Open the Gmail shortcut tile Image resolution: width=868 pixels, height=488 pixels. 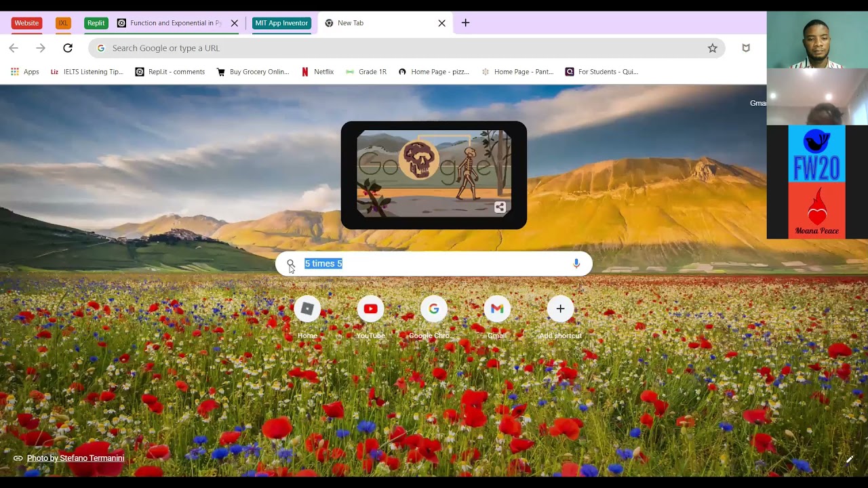click(x=497, y=317)
